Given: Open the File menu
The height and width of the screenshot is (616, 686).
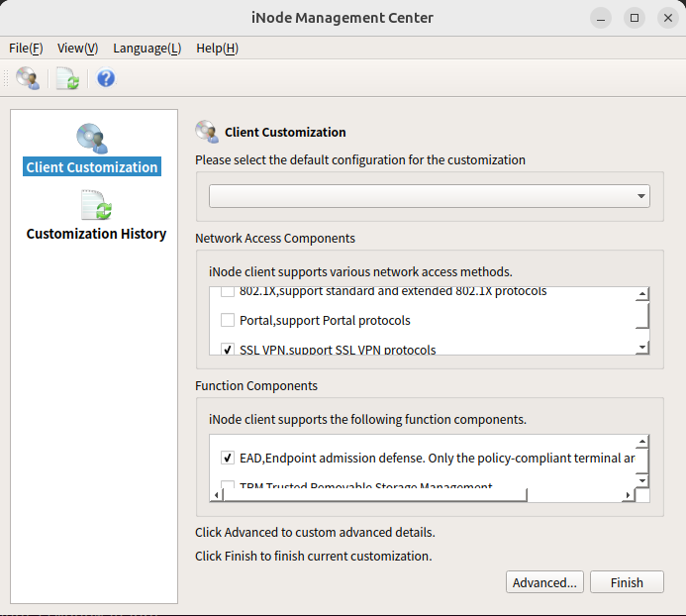Looking at the screenshot, I should 26,48.
